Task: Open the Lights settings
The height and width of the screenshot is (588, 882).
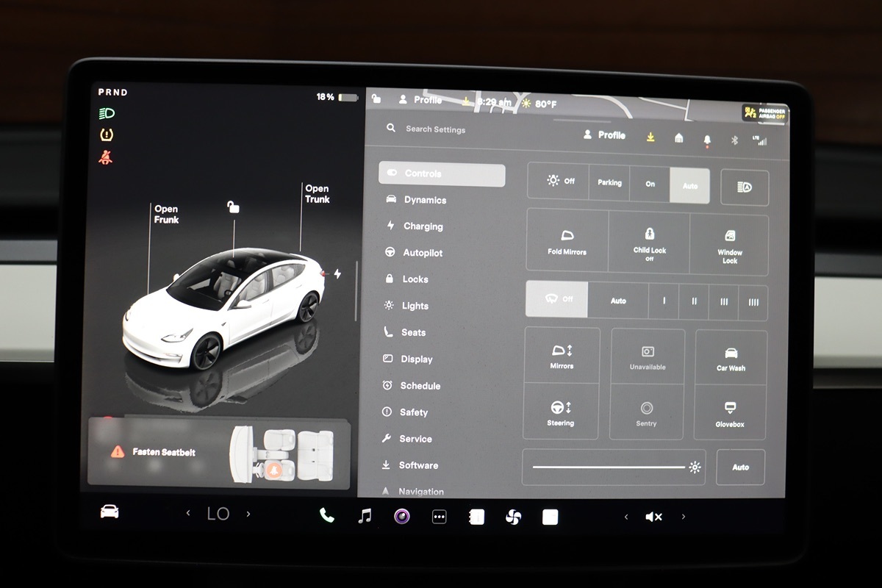Action: pyautogui.click(x=406, y=306)
